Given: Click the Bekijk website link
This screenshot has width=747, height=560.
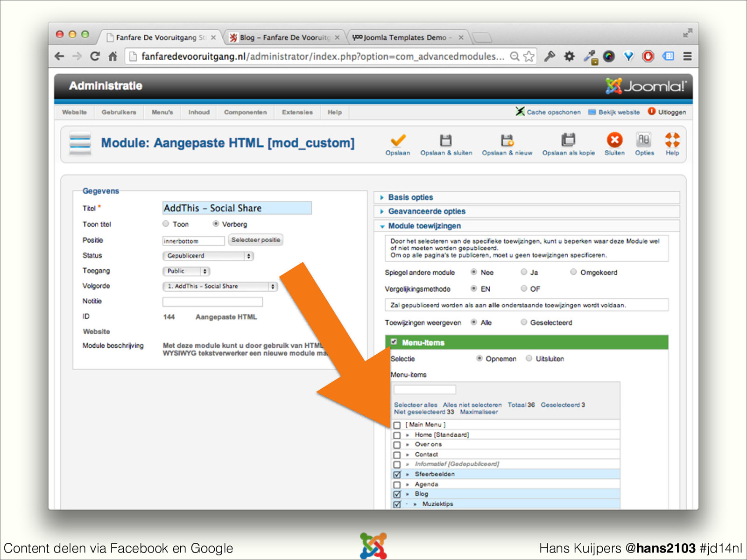Looking at the screenshot, I should click(614, 112).
